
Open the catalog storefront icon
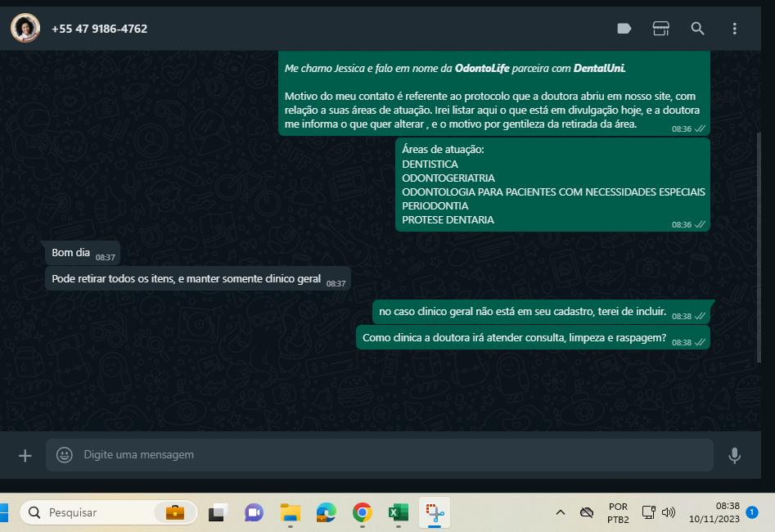click(x=660, y=29)
